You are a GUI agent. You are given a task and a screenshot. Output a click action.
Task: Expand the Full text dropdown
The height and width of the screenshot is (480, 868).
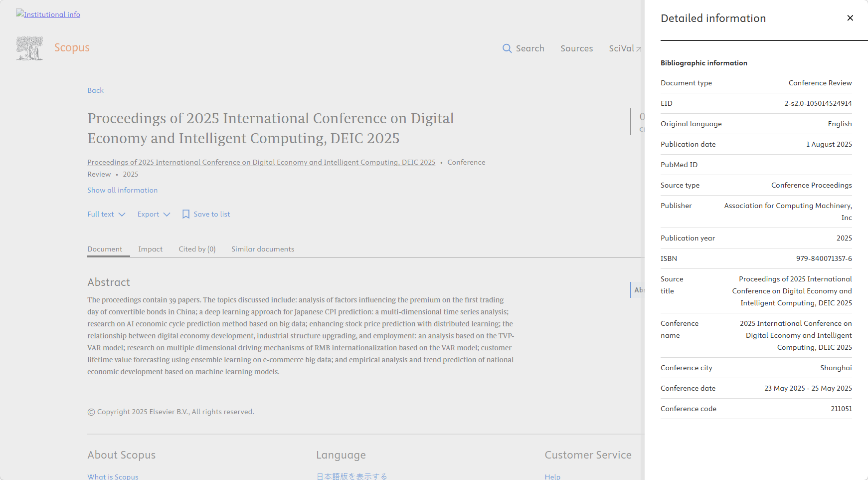click(106, 214)
